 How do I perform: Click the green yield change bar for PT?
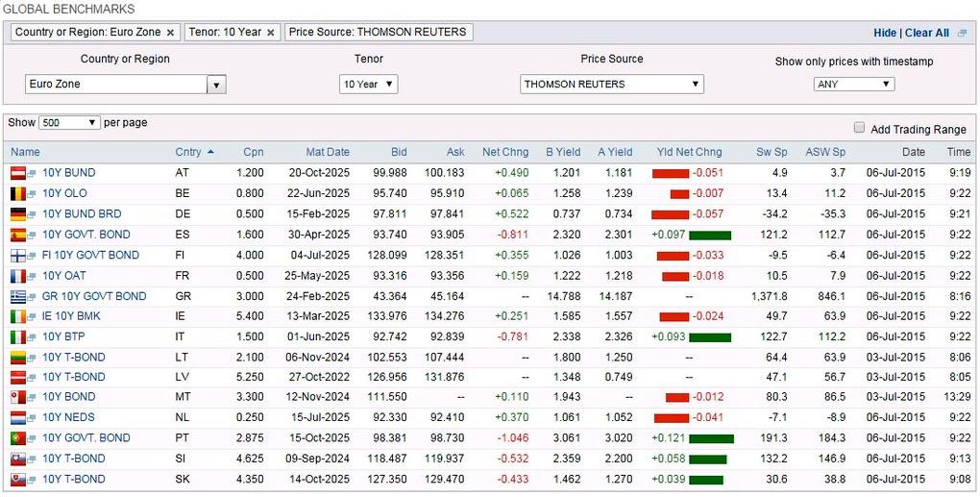pos(711,438)
